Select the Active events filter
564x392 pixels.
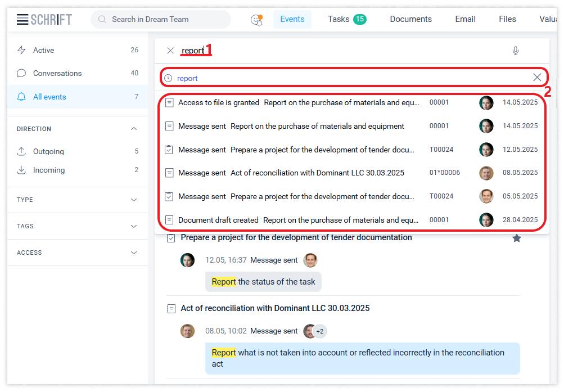[43, 50]
